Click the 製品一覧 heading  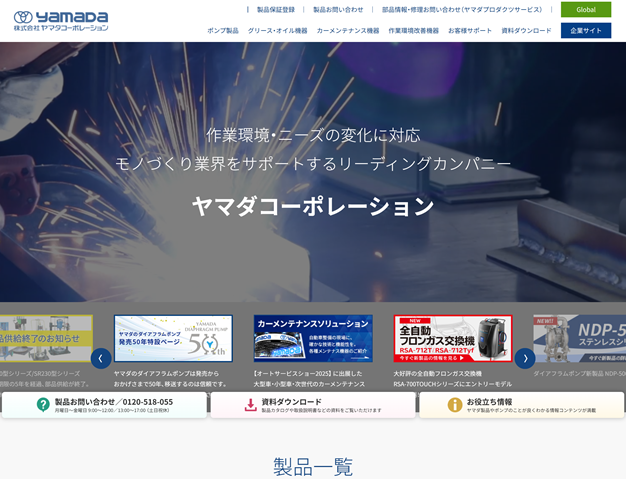click(x=313, y=467)
